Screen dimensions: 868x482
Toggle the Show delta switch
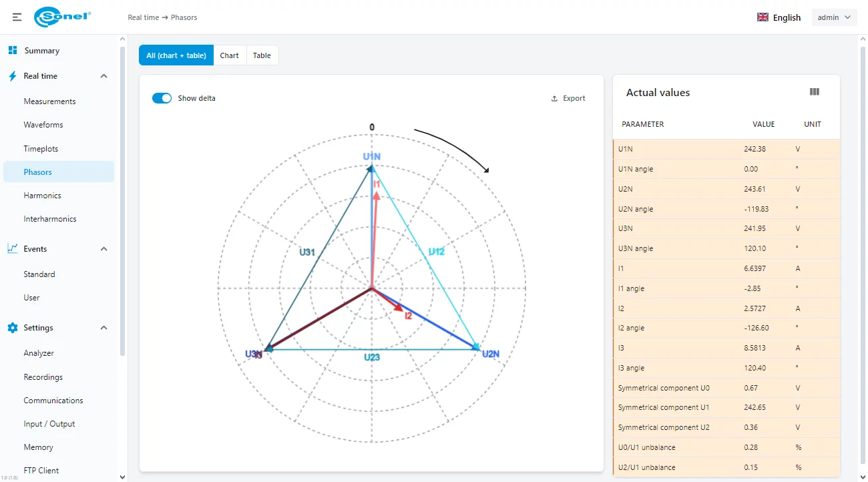pos(162,98)
